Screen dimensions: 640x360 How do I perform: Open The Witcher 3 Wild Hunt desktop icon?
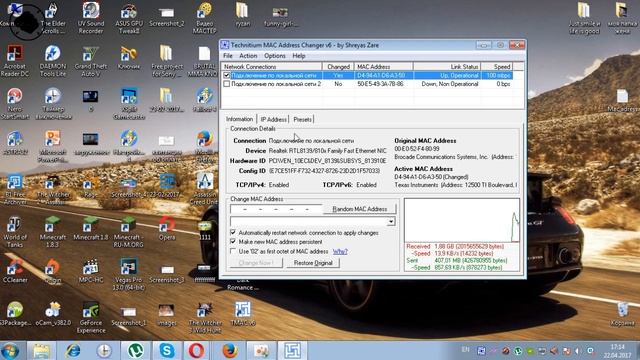205,318
